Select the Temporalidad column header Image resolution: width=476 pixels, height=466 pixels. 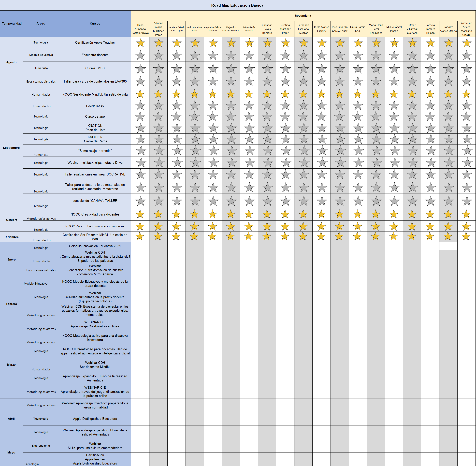12,24
